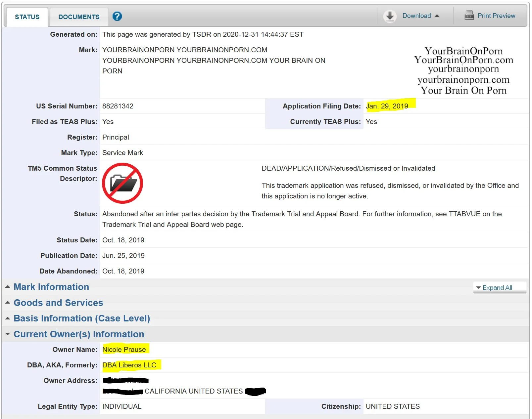Expand the Mark Information section title
Image resolution: width=532 pixels, height=419 pixels.
(51, 287)
